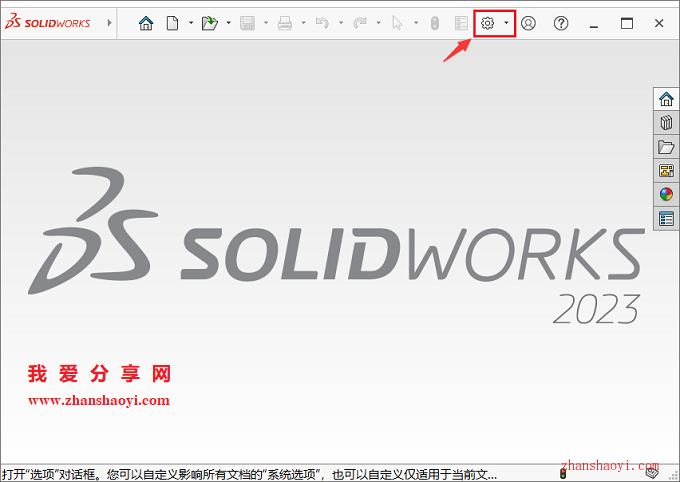Image resolution: width=680 pixels, height=482 pixels.
Task: Open the Design Library task pane tab
Action: tap(666, 123)
